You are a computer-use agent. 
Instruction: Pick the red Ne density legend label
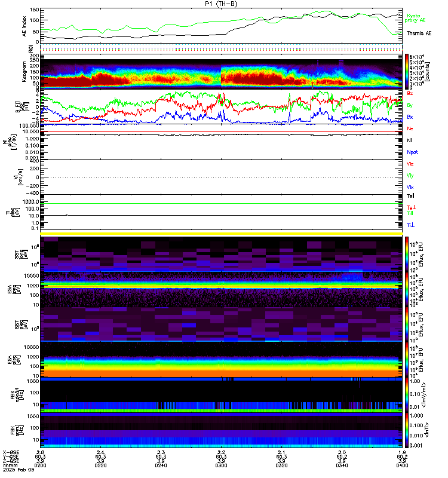pyautogui.click(x=410, y=128)
